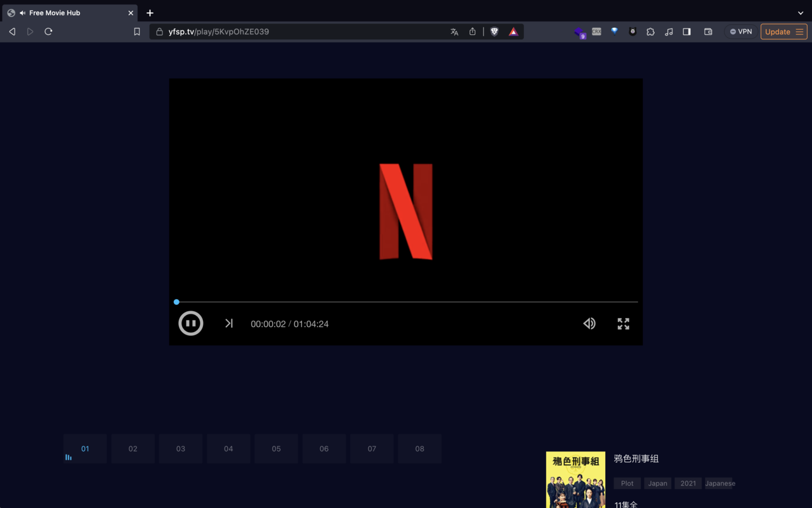Image resolution: width=812 pixels, height=508 pixels.
Task: Select episode 08
Action: tap(419, 448)
